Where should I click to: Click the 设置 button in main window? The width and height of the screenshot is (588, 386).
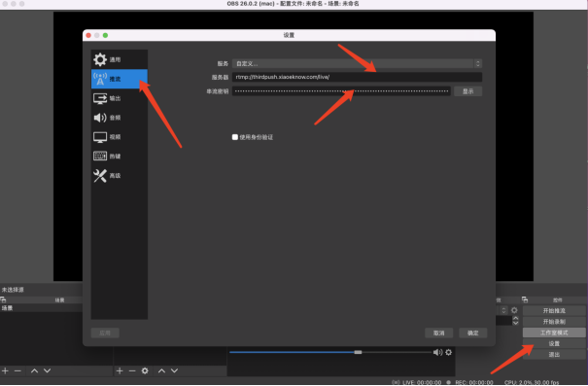click(554, 343)
